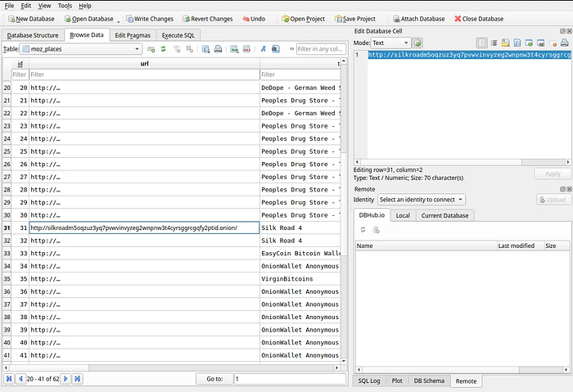Click the url column filter field
The image size is (573, 392).
(144, 74)
